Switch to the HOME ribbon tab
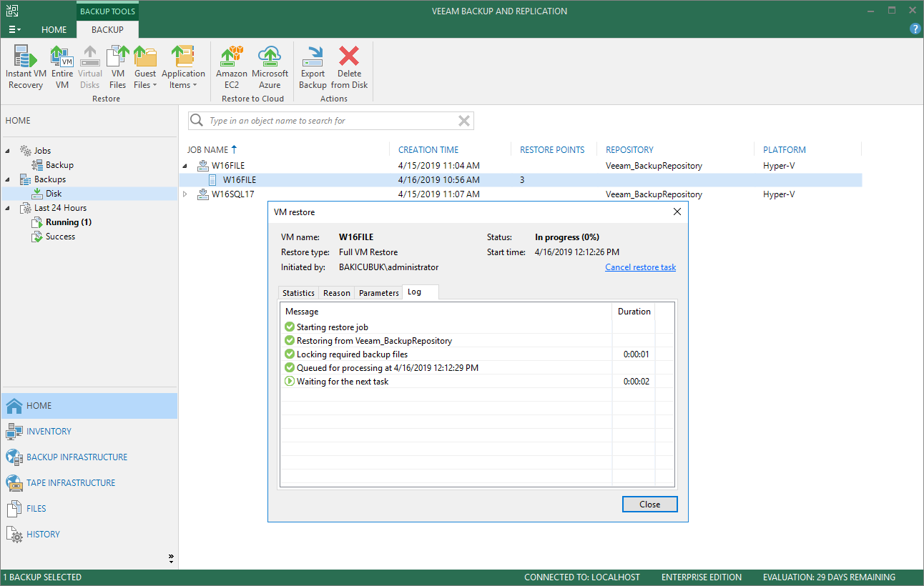This screenshot has width=924, height=586. tap(54, 29)
